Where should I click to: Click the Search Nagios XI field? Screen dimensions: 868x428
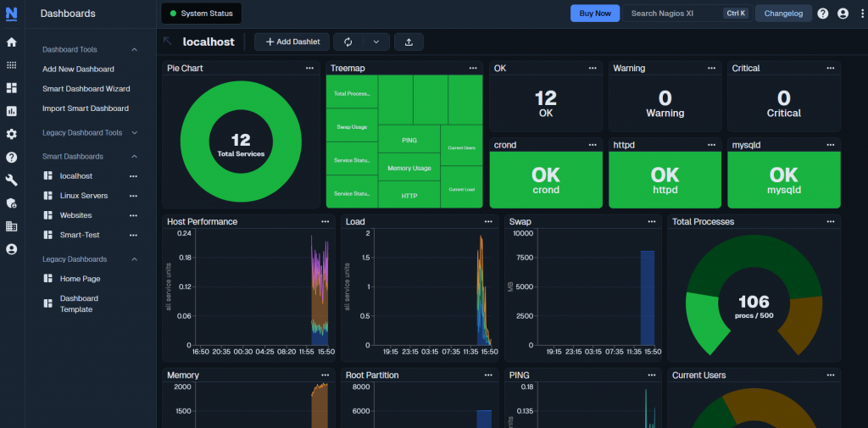(x=674, y=14)
